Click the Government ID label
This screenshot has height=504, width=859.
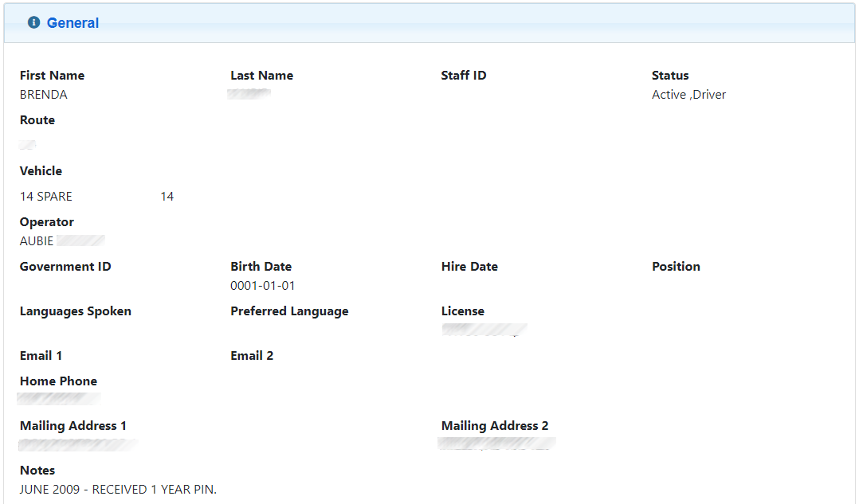[x=65, y=267]
